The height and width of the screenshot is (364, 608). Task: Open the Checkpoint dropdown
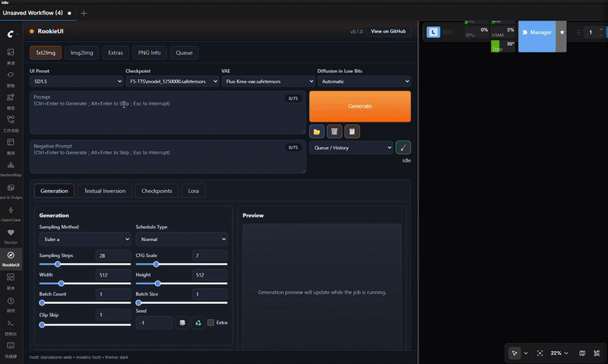[x=173, y=81]
